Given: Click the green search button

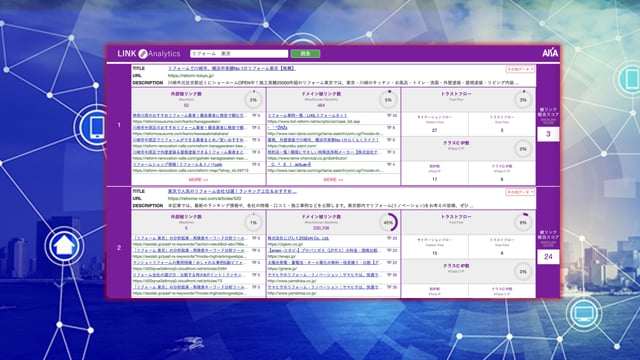Looking at the screenshot, I should point(305,53).
